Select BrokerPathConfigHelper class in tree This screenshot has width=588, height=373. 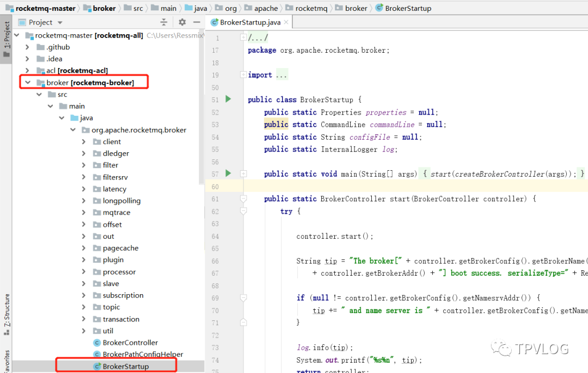143,355
